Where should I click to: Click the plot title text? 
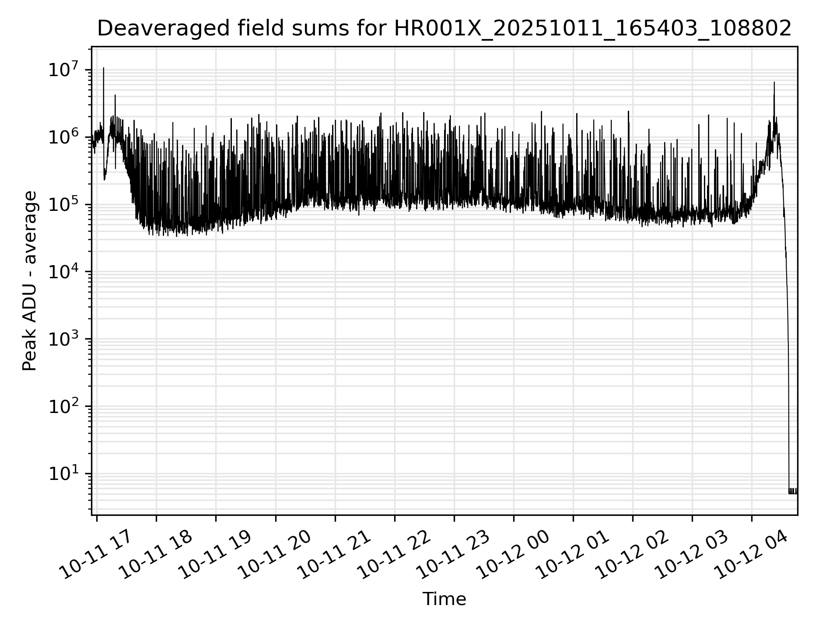click(x=444, y=29)
